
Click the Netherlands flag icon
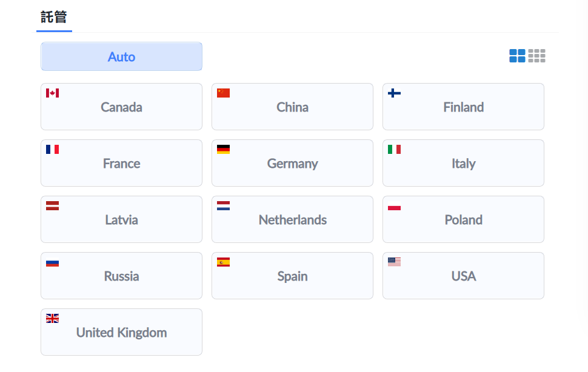pos(223,206)
